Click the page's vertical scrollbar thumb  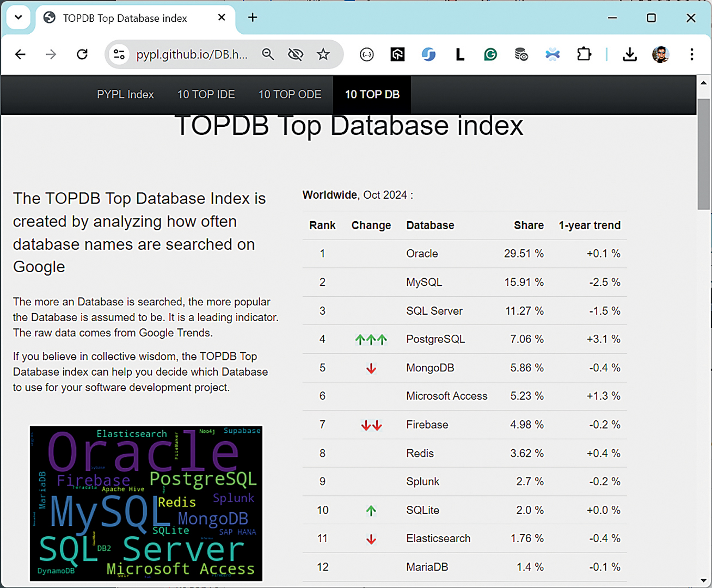(x=704, y=154)
